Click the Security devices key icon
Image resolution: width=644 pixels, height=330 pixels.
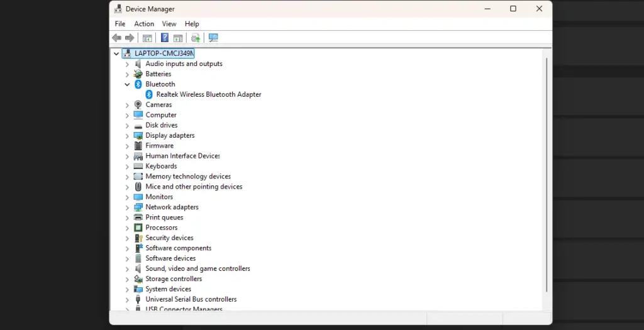click(x=138, y=238)
